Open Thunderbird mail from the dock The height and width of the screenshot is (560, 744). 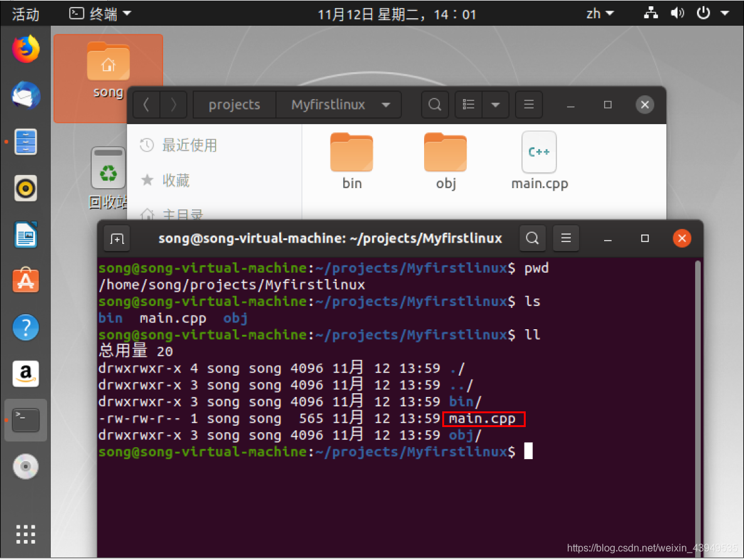26,95
